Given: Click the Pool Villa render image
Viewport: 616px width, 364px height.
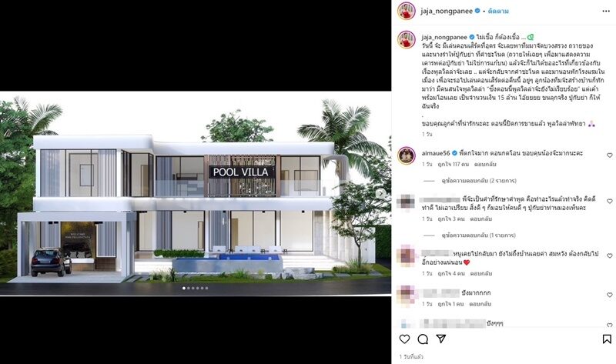Looking at the screenshot, I should 196,193.
